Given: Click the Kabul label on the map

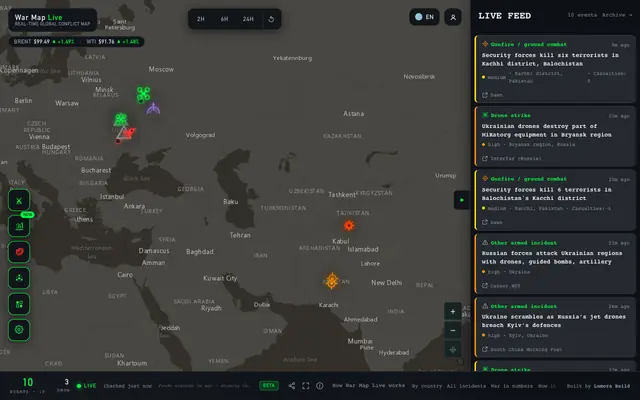Looking at the screenshot, I should tap(340, 241).
